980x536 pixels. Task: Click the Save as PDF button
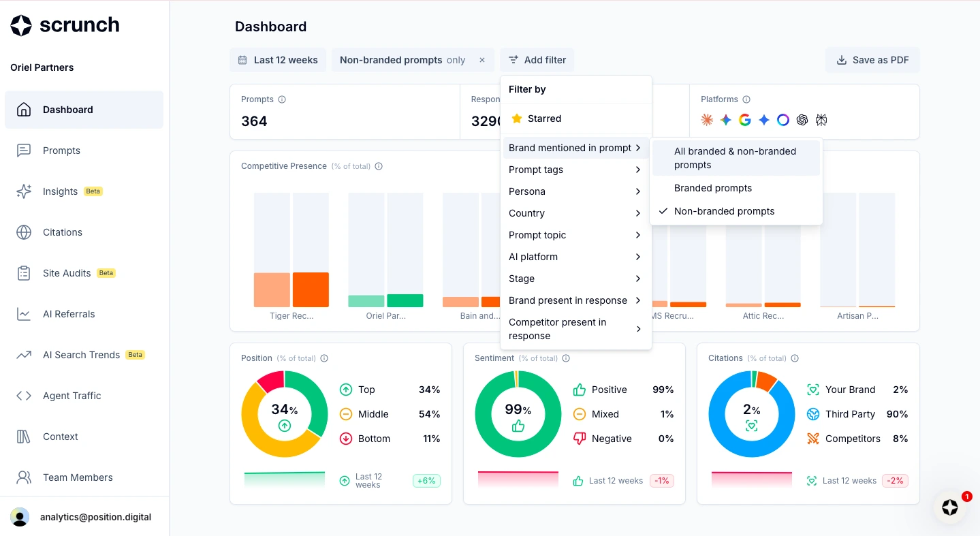[x=872, y=60]
